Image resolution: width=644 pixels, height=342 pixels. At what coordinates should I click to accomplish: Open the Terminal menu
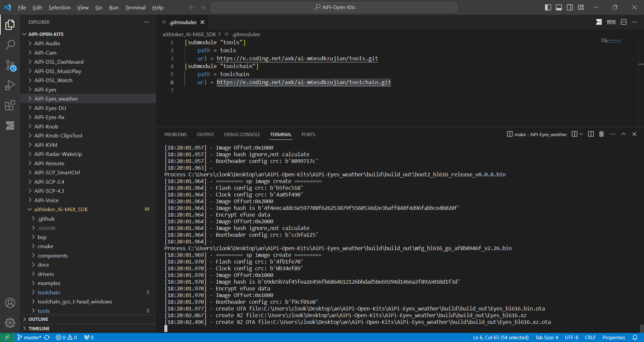pyautogui.click(x=135, y=7)
